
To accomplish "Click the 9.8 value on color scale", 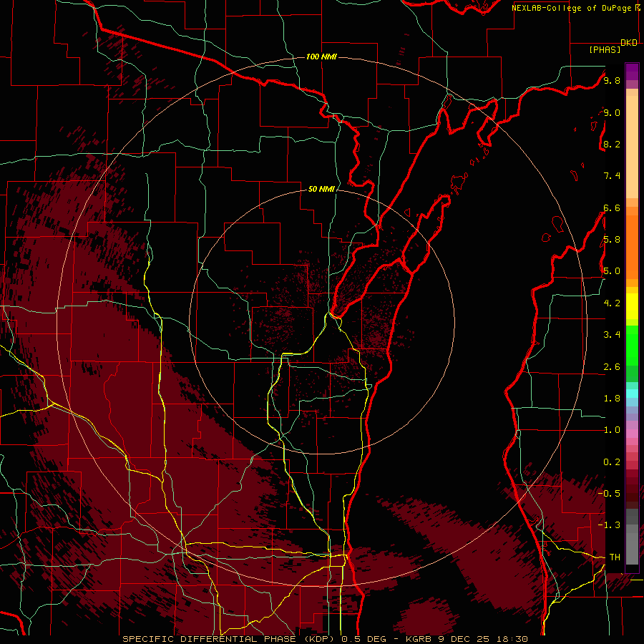I will coord(612,80).
